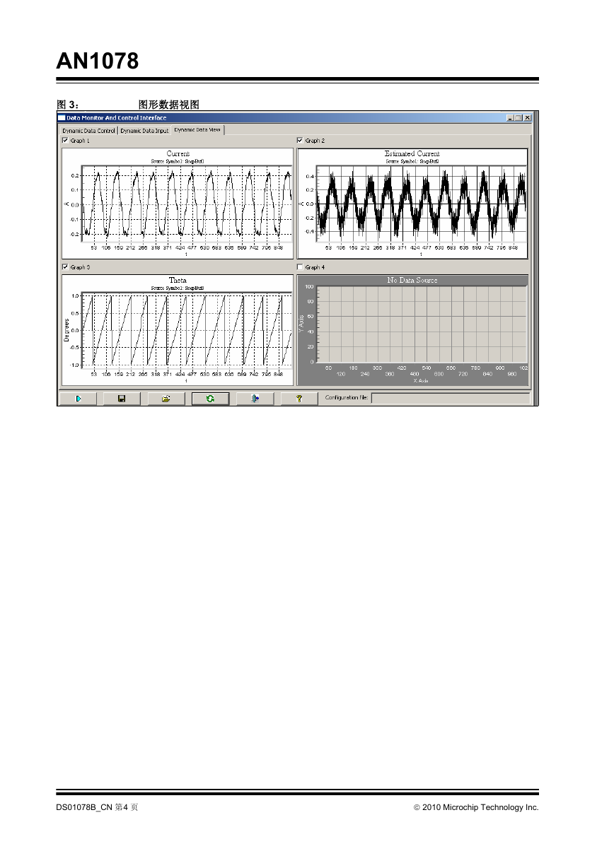Switch to the Dynamic Data Input tab

click(144, 131)
